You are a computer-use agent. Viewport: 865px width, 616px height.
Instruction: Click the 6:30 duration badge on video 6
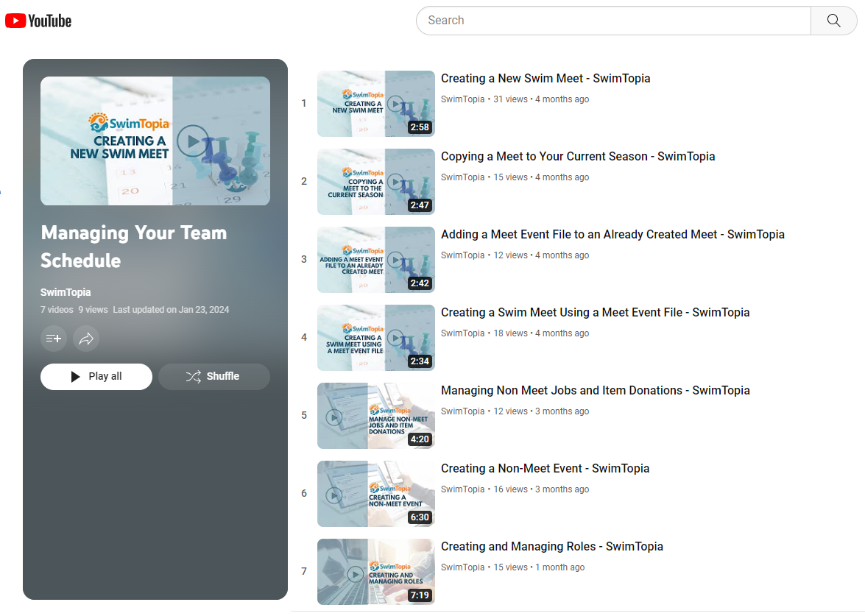(x=420, y=517)
